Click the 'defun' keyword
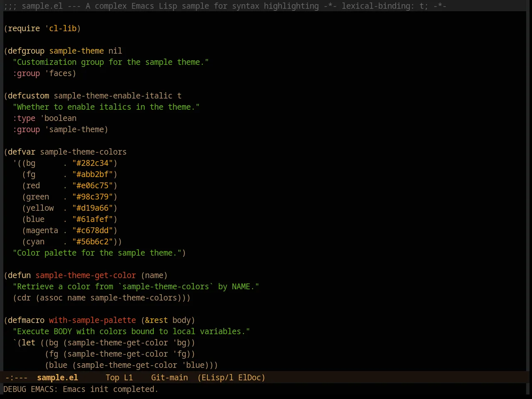This screenshot has width=532, height=399. (19, 275)
